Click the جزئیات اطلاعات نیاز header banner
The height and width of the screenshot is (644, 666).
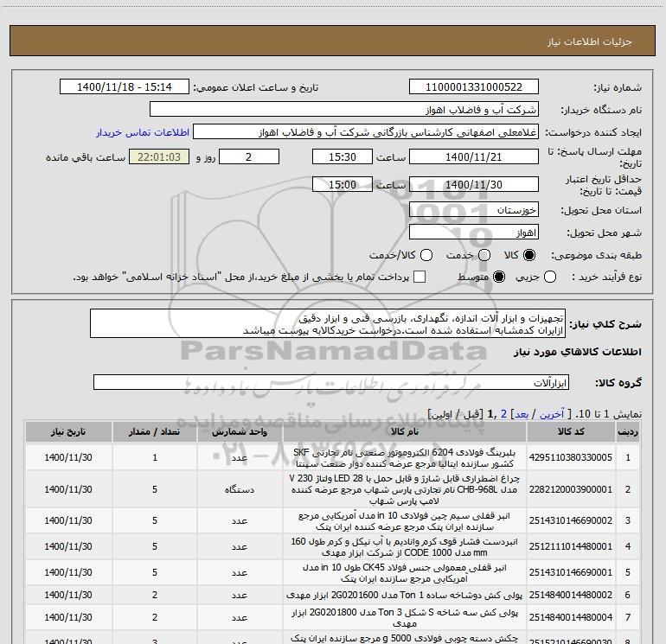coord(333,41)
